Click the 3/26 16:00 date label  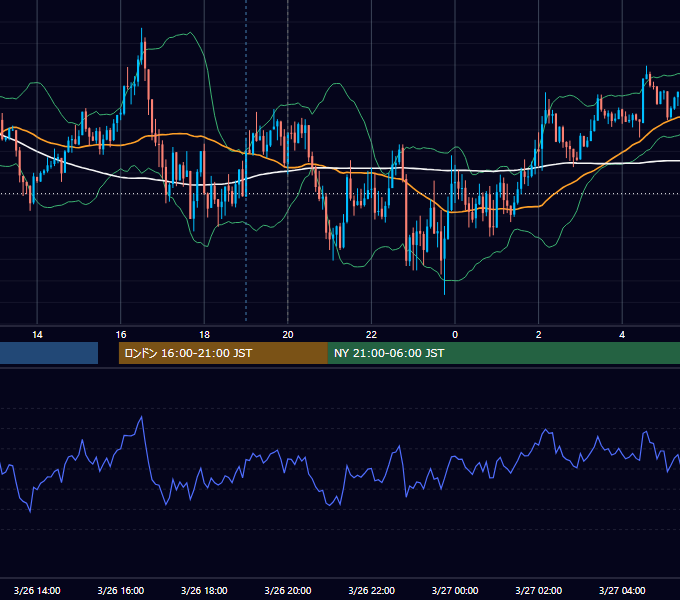[x=121, y=590]
